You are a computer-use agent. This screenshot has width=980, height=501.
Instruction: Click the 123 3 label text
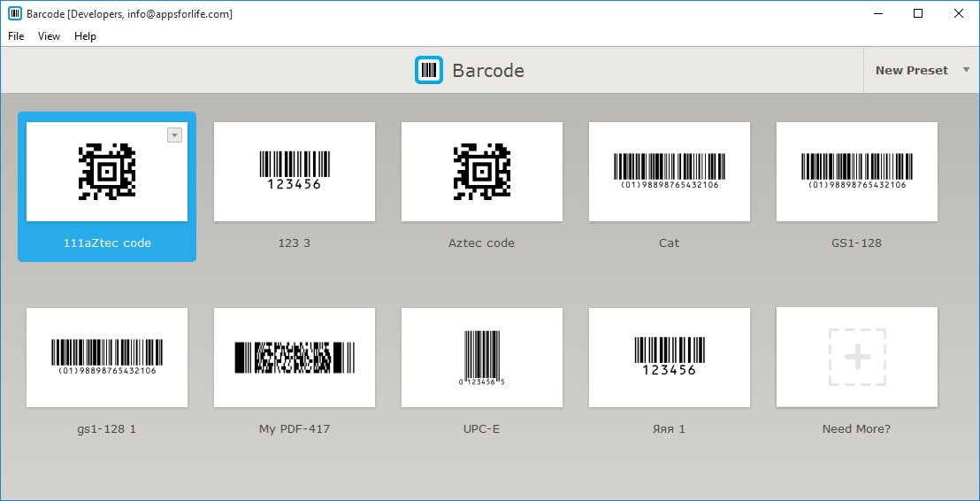(295, 243)
